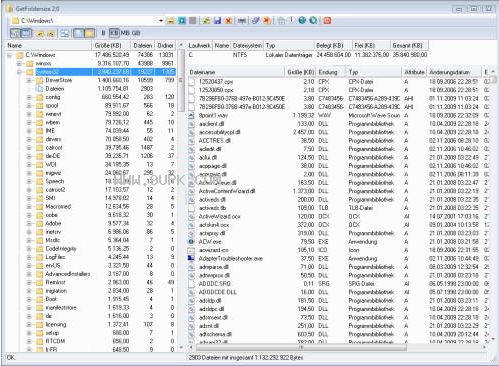Select the C drive NTFS row

307,55
